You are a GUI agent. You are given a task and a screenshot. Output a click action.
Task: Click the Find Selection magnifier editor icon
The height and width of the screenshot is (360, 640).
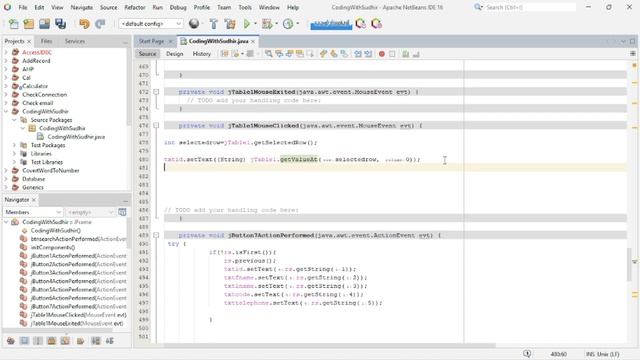[268, 54]
